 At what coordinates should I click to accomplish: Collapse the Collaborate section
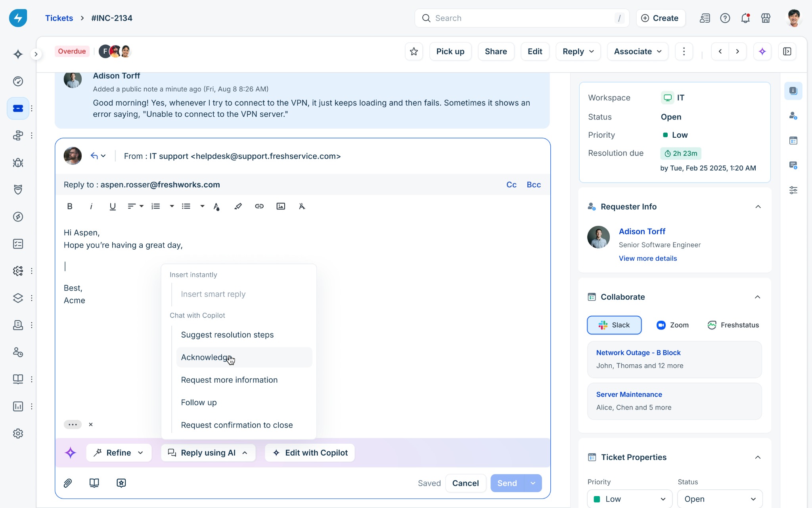pyautogui.click(x=758, y=297)
